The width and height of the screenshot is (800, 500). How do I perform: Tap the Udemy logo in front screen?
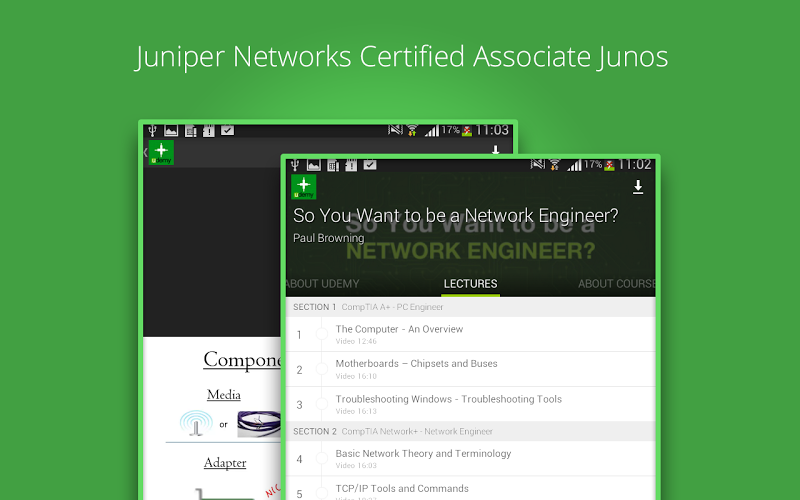click(304, 187)
